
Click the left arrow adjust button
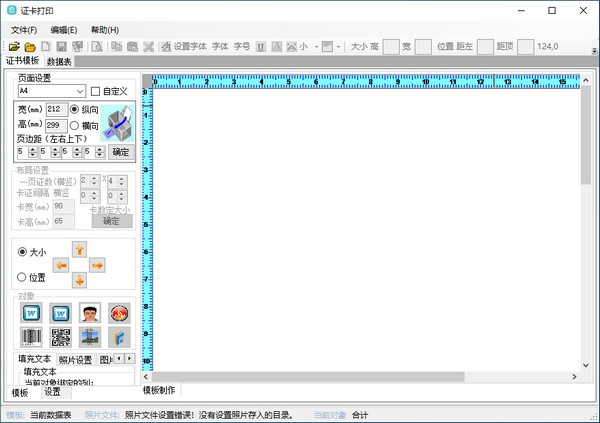coord(61,265)
